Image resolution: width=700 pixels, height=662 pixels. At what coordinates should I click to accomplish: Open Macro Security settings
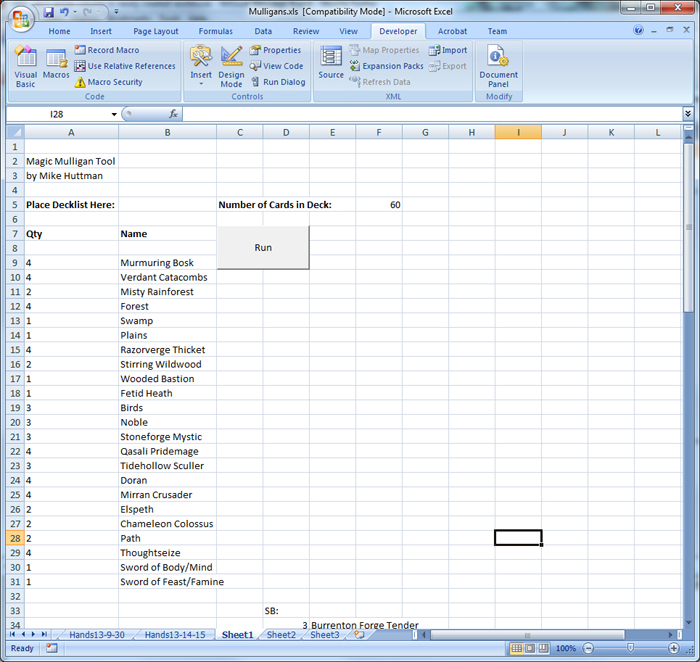coord(108,82)
